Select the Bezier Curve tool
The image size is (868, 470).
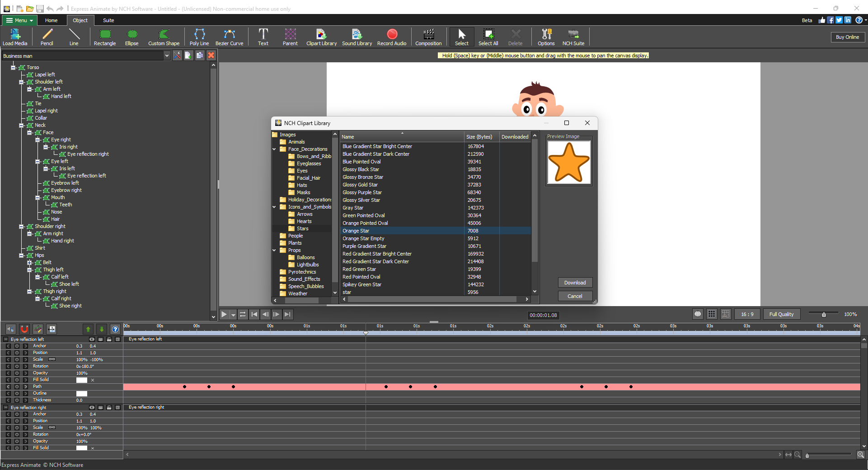click(x=230, y=37)
